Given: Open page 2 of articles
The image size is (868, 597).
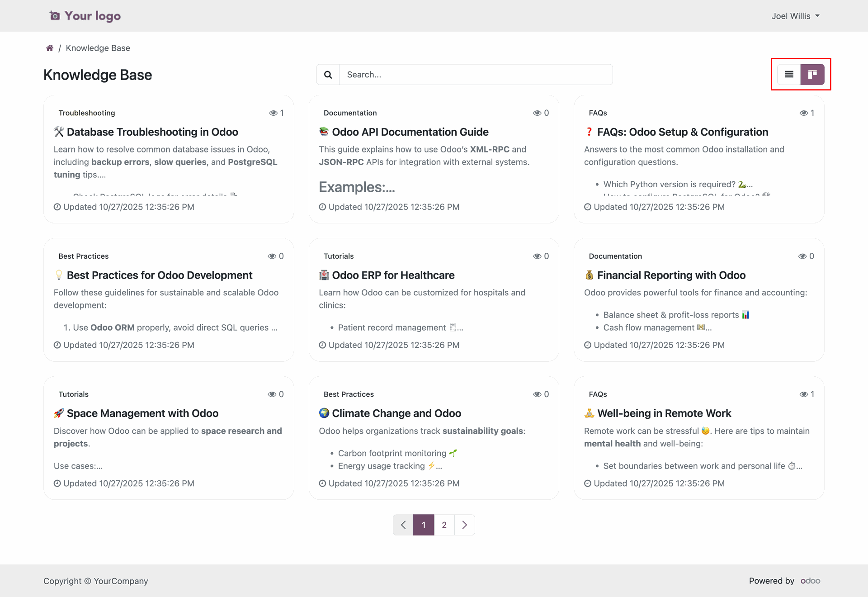Looking at the screenshot, I should coord(444,525).
